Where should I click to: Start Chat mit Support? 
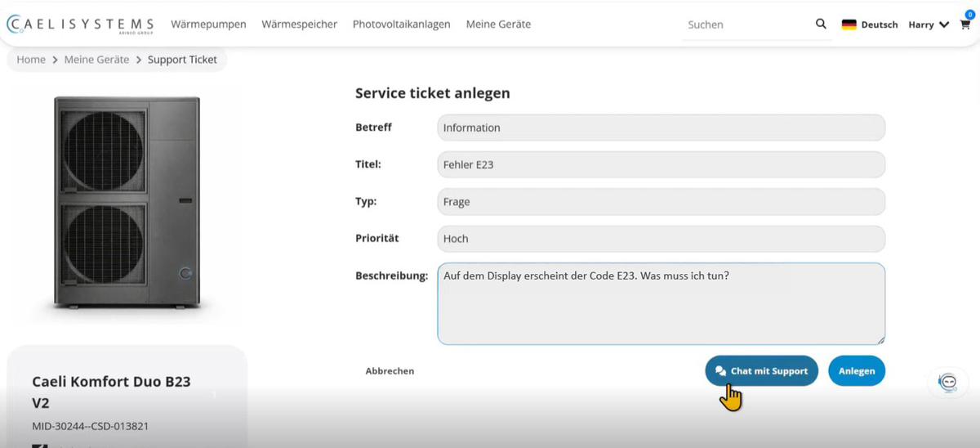(x=761, y=370)
